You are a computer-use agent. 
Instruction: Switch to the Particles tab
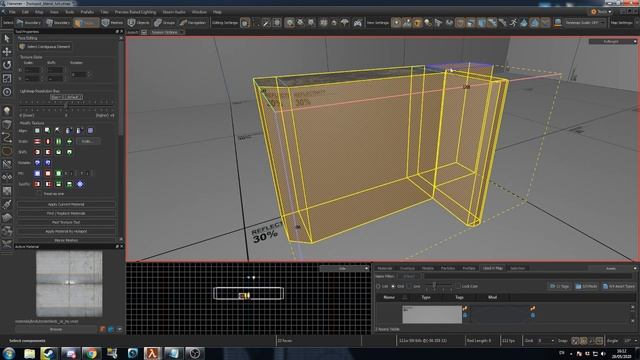click(448, 269)
